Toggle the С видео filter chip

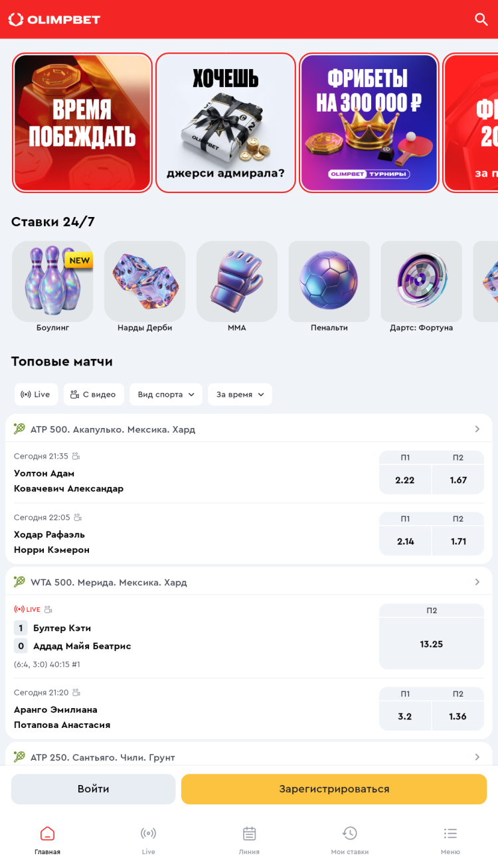pos(94,394)
